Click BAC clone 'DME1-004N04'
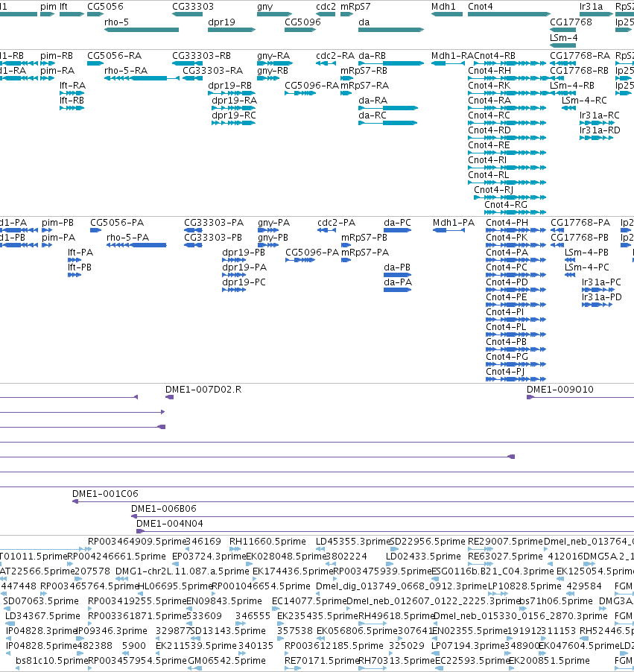The width and height of the screenshot is (634, 672). pos(170,524)
